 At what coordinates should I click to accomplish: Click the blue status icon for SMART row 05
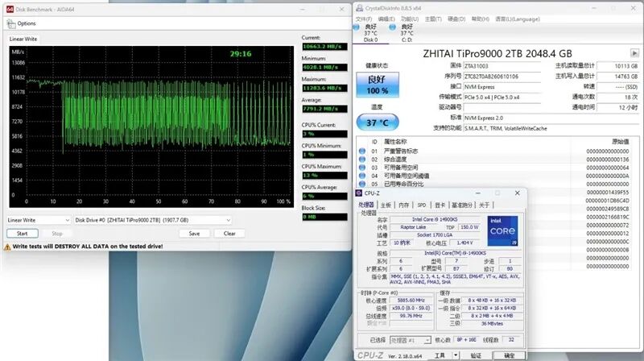tap(361, 184)
